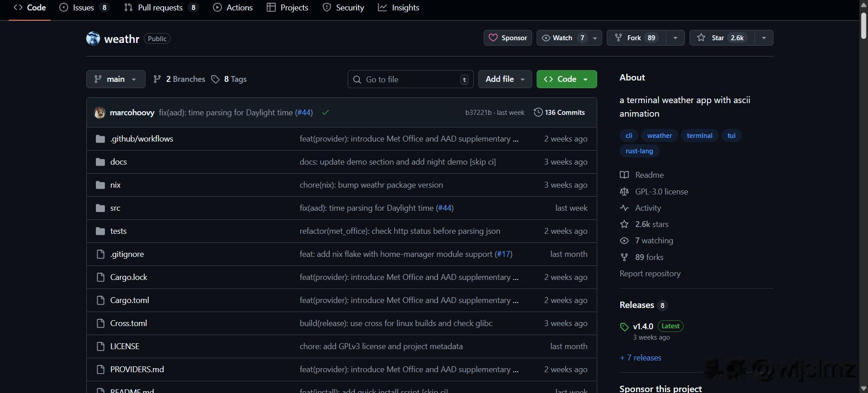Fork the weathr repository
The width and height of the screenshot is (868, 393).
(637, 38)
